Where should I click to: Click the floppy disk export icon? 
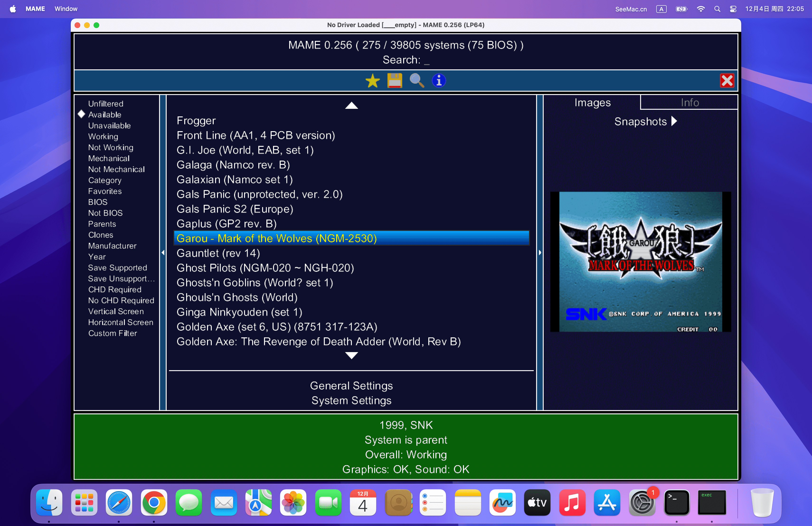tap(394, 81)
